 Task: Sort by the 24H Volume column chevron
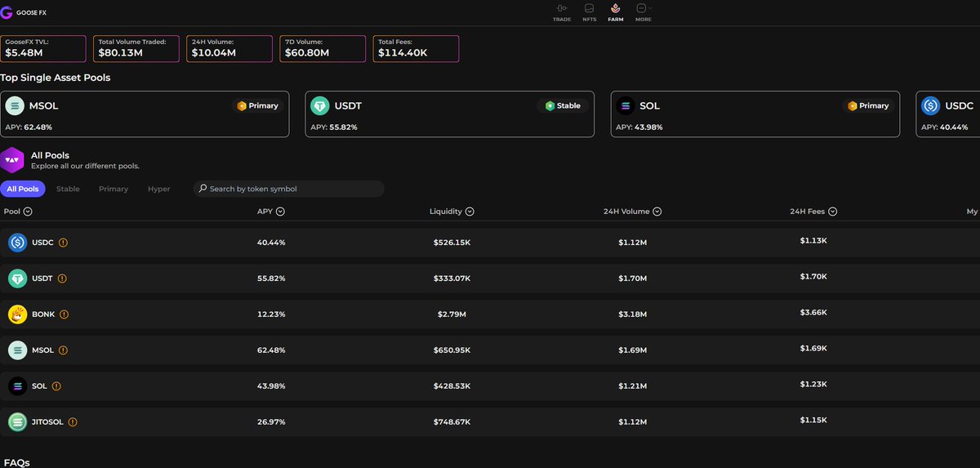(x=657, y=212)
